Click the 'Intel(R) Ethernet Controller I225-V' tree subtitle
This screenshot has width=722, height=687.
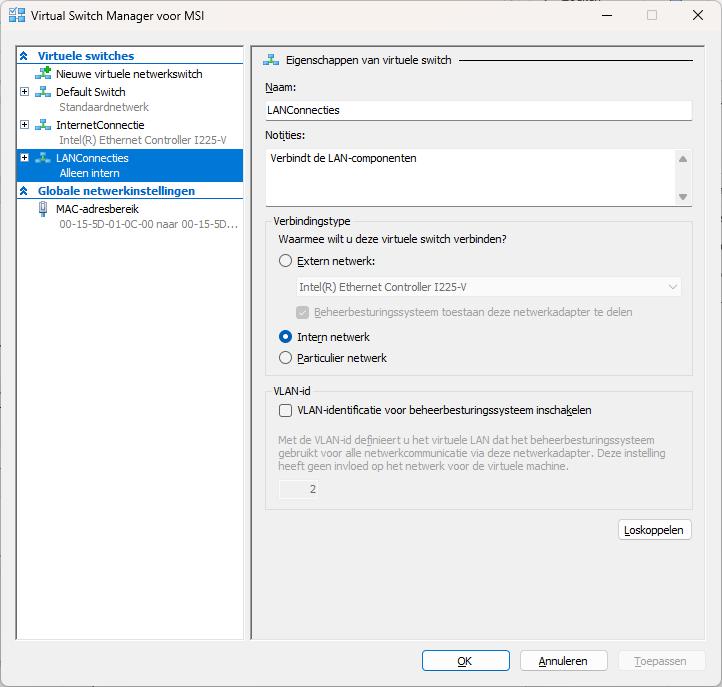click(143, 140)
